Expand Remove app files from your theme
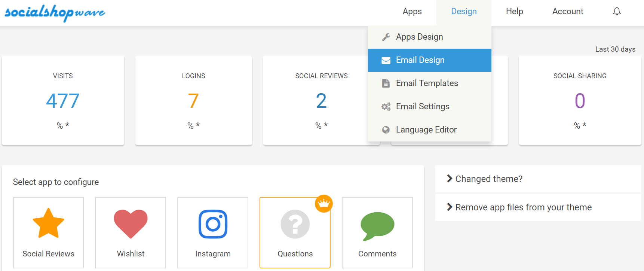The width and height of the screenshot is (644, 271). 523,207
